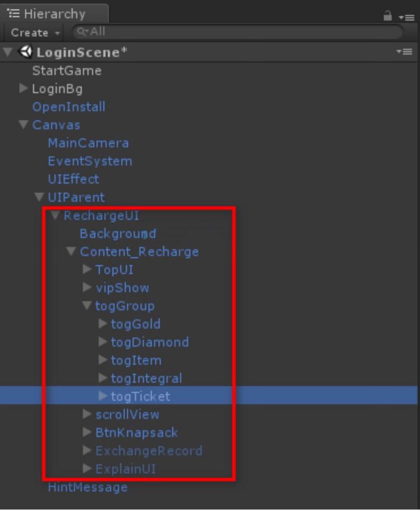Click the All search field
420x510 pixels.
(x=238, y=32)
